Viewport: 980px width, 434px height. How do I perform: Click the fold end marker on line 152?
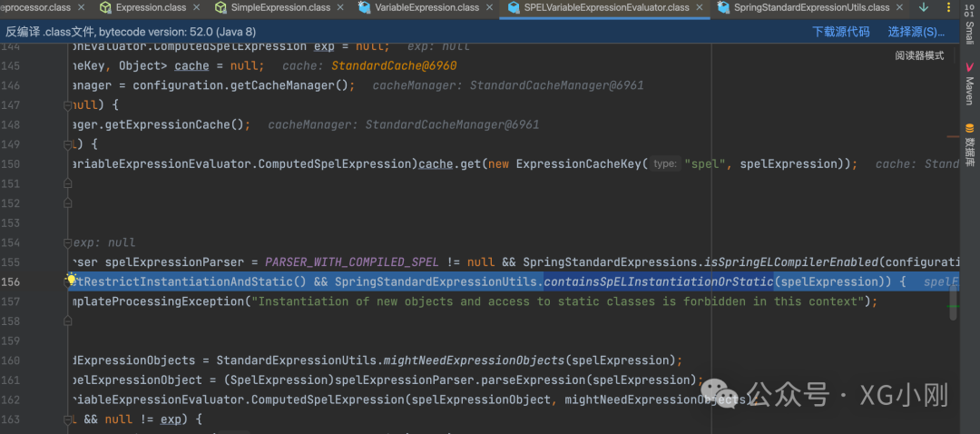pos(67,203)
